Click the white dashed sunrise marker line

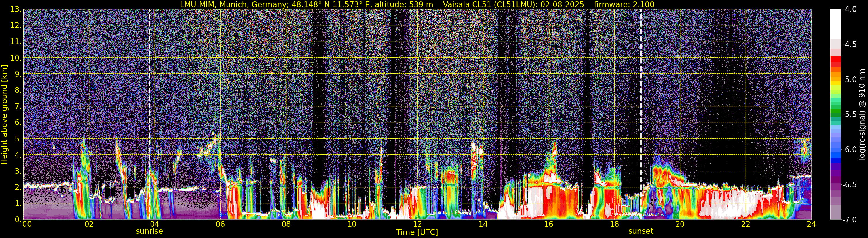[149, 101]
